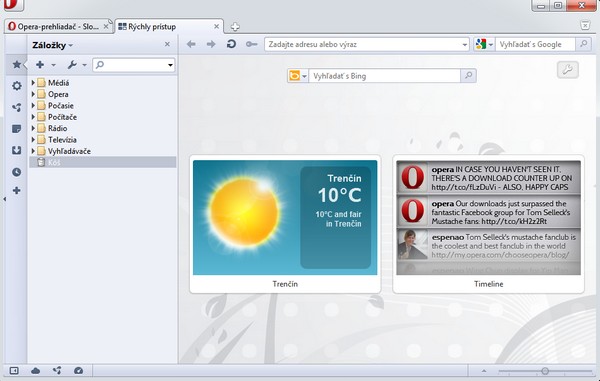Open the bookmarks wrench dropdown arrow
The height and width of the screenshot is (381, 600).
click(85, 65)
